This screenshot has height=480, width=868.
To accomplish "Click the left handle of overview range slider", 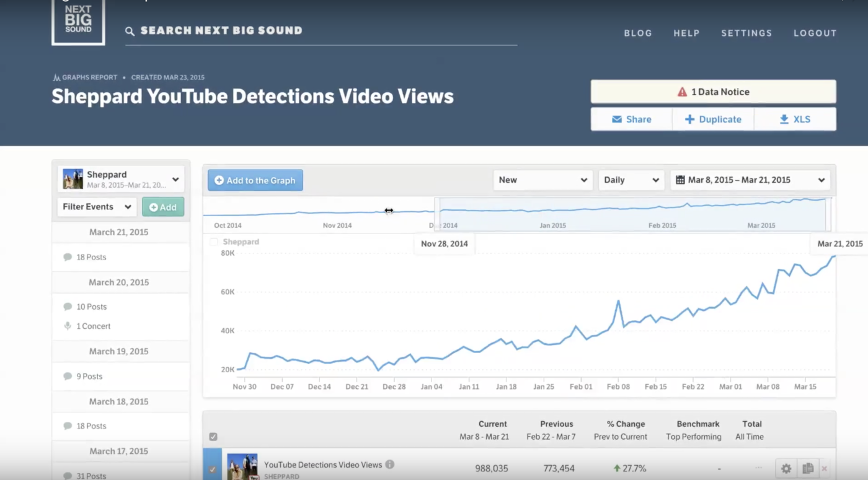I will (437, 214).
